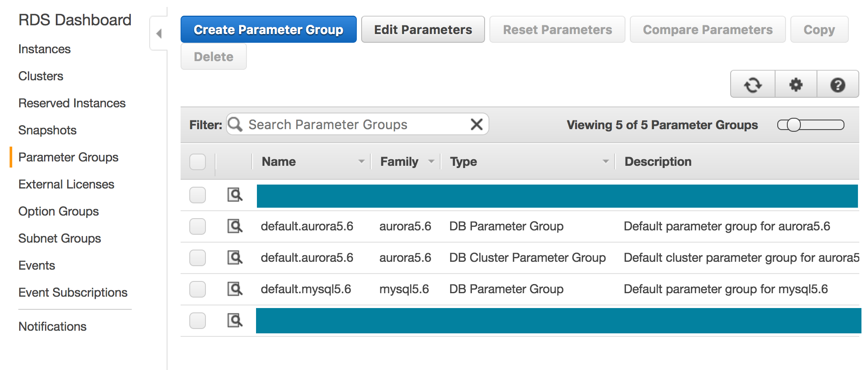Screen dimensions: 868x370
Task: Navigate to Snapshots
Action: [48, 130]
